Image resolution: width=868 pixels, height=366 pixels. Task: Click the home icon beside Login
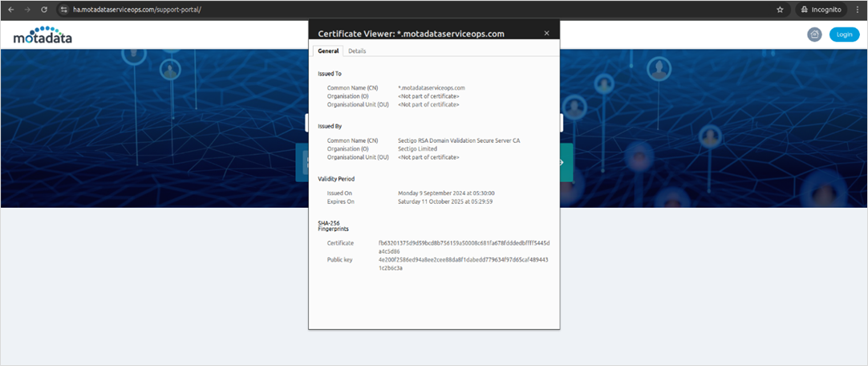point(814,35)
